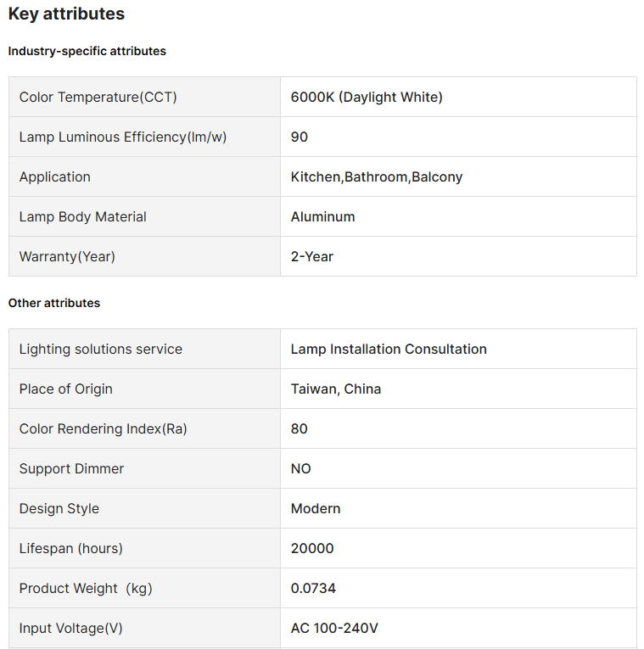
Task: Click the Lamp Body Material label
Action: pyautogui.click(x=83, y=216)
